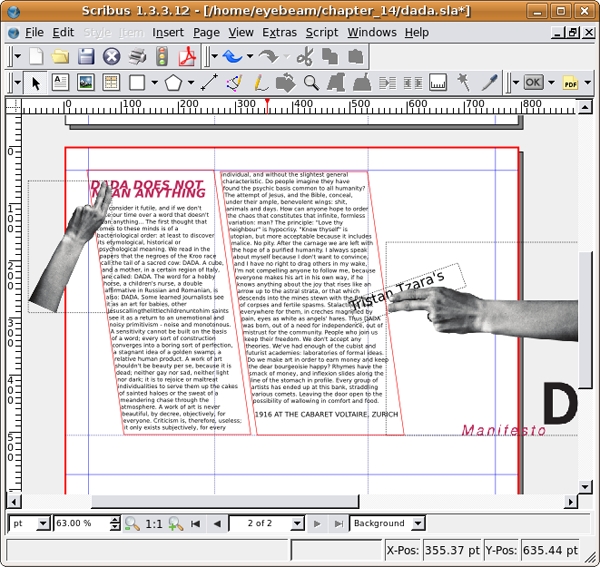Select the Insert Text Frame tool
Viewport: 600px width, 567px height.
60,82
